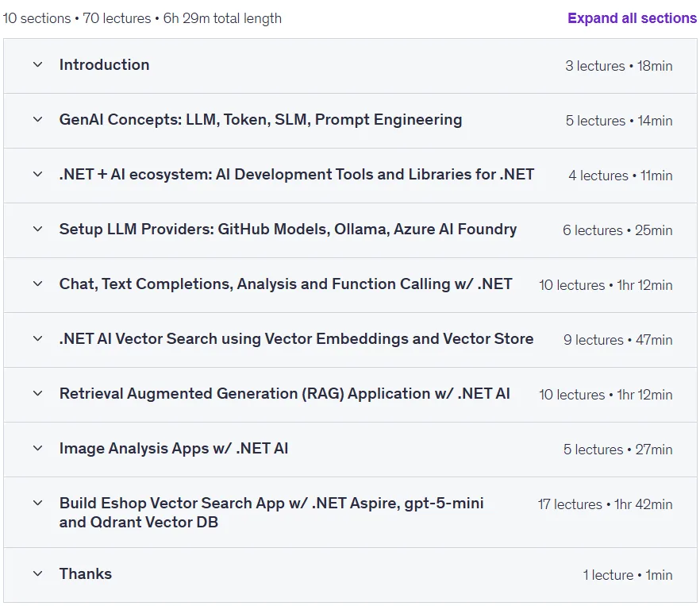Click the Expand all sections link
The height and width of the screenshot is (606, 700).
point(632,18)
